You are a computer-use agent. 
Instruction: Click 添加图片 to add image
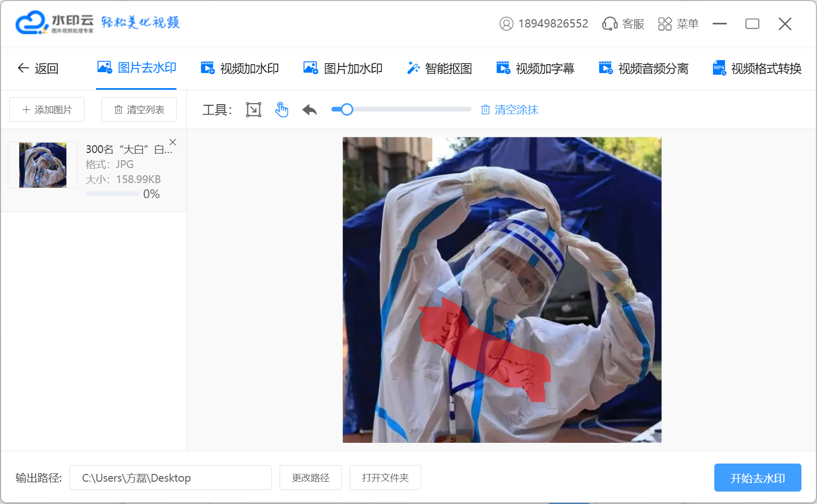[x=47, y=110]
